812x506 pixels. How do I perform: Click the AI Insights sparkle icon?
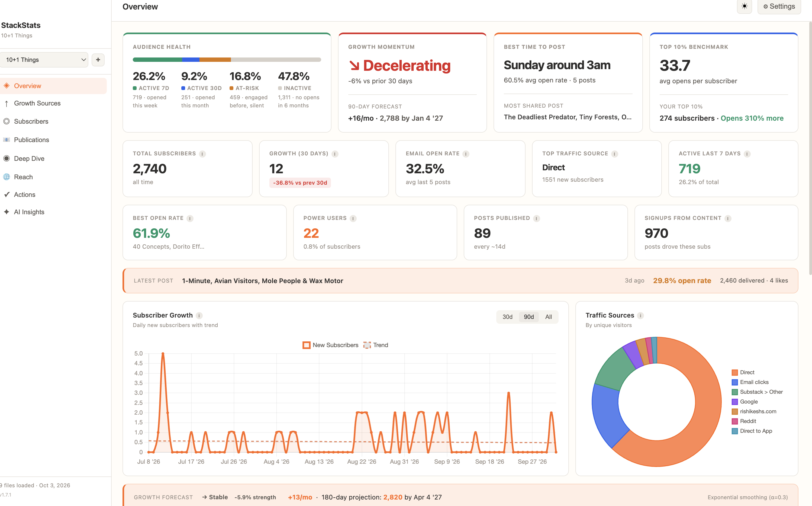click(6, 212)
